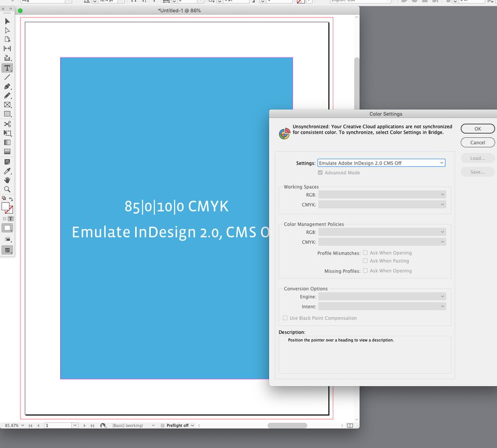Viewport: 497px width, 448px height.
Task: Select the Rectangle Frame tool
Action: [x=7, y=104]
